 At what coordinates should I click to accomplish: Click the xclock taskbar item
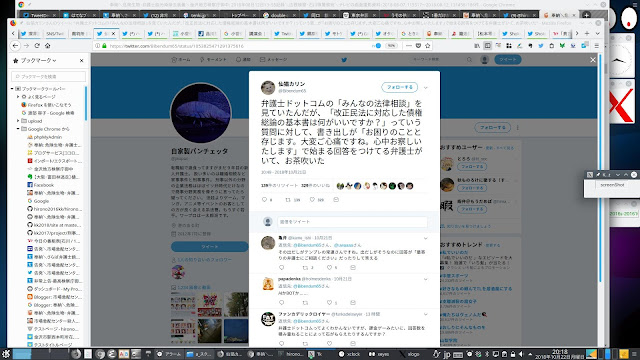[350, 354]
